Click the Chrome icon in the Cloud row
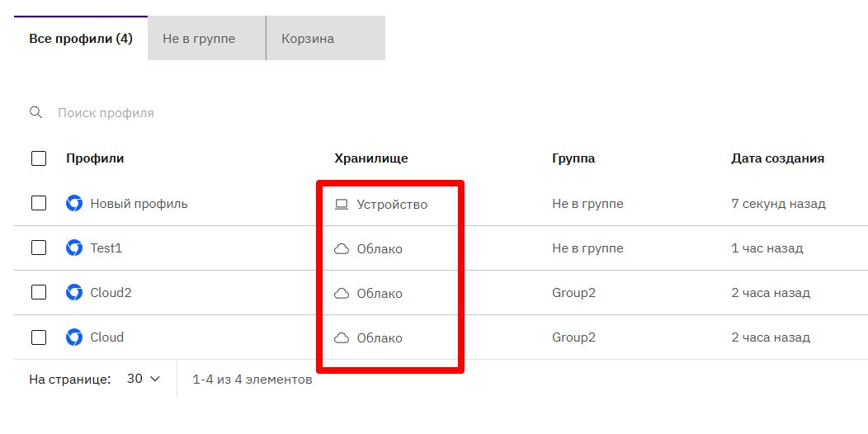 click(74, 337)
